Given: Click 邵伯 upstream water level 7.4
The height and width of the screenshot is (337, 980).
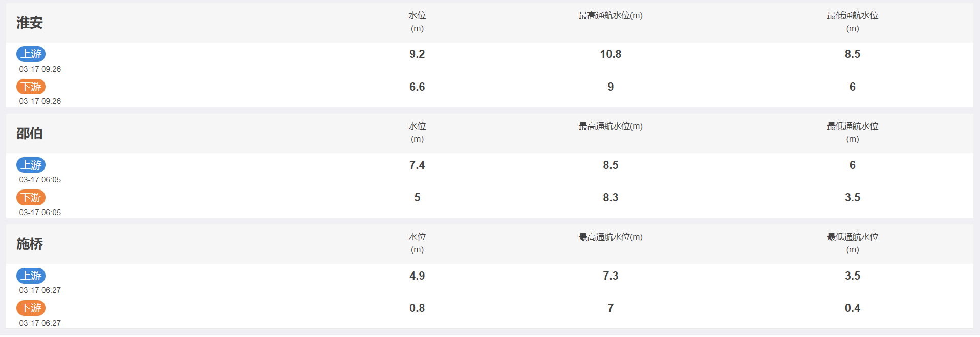Looking at the screenshot, I should (417, 165).
